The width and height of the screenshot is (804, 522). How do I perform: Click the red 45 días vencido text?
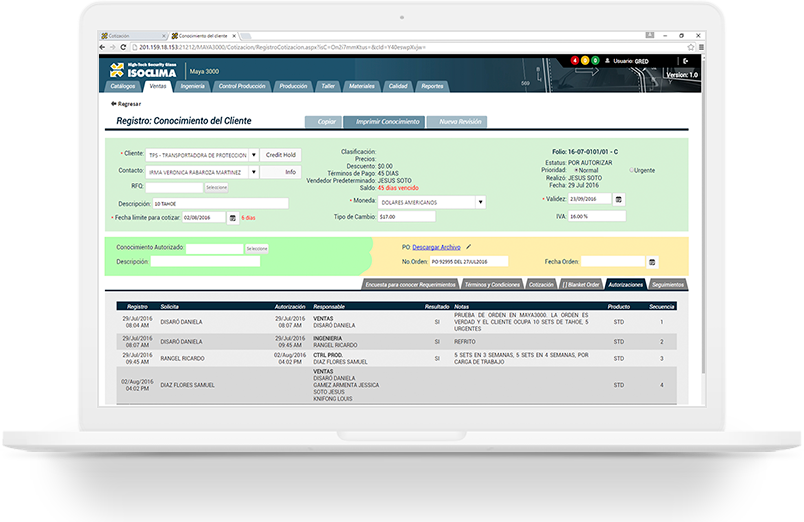click(398, 188)
